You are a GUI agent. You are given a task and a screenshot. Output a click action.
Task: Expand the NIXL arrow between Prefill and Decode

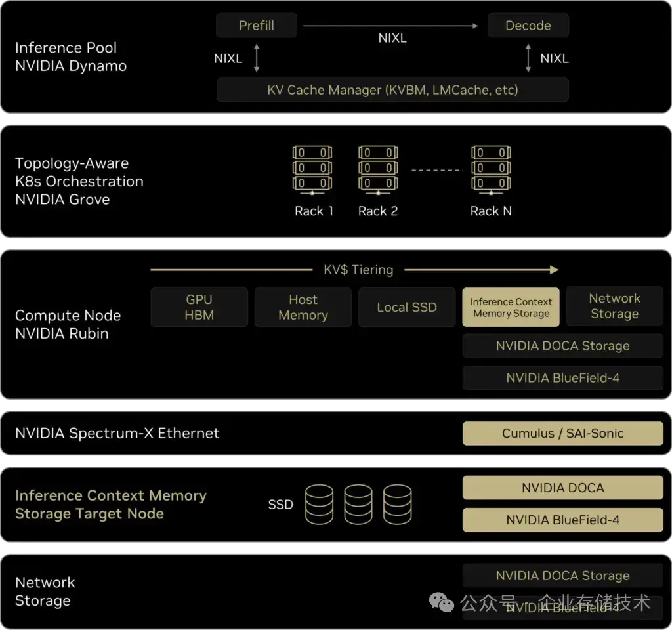(392, 25)
